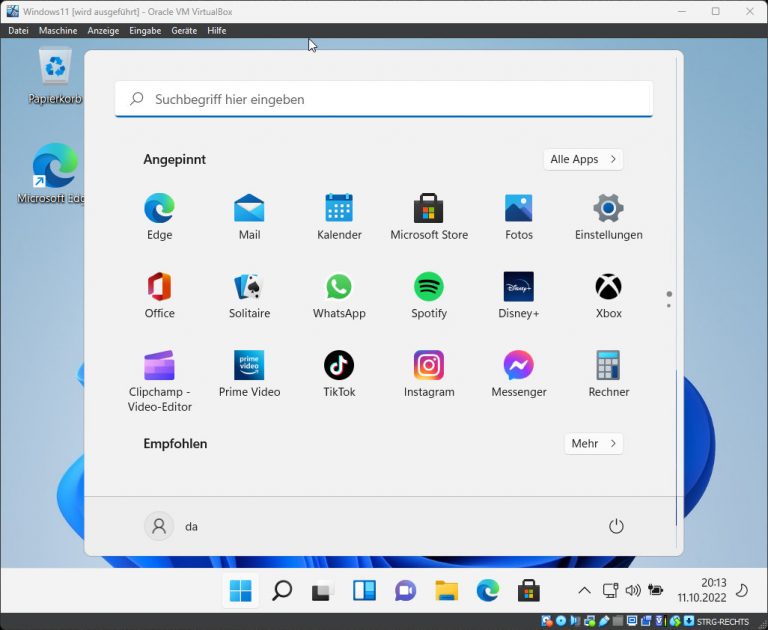Open the user account 'da' profile
This screenshot has width=768, height=630.
[x=171, y=526]
